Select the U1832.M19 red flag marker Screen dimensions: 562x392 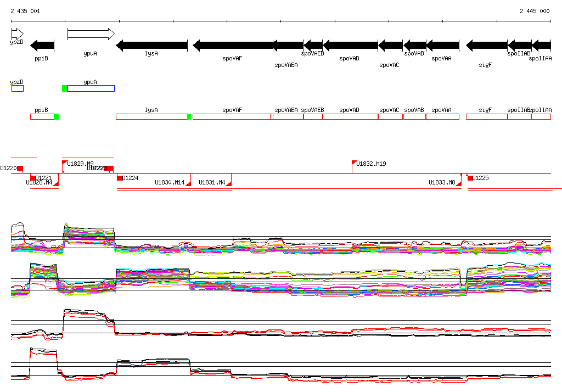[x=355, y=163]
